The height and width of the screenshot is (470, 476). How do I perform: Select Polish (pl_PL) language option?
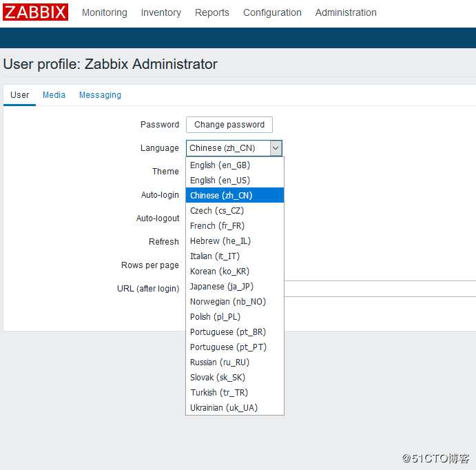[235, 317]
